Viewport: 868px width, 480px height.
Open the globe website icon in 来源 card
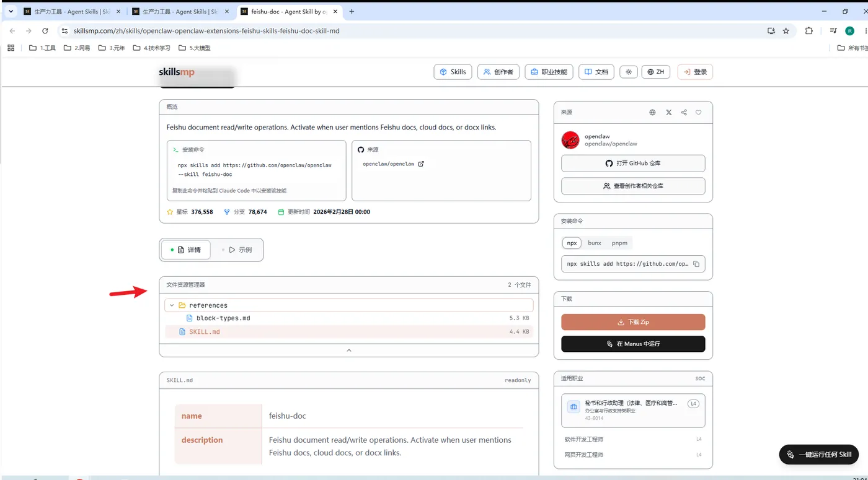click(652, 113)
